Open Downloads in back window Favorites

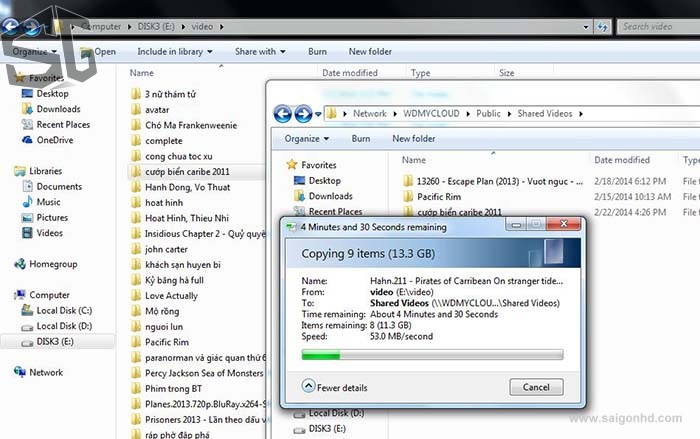tap(58, 109)
